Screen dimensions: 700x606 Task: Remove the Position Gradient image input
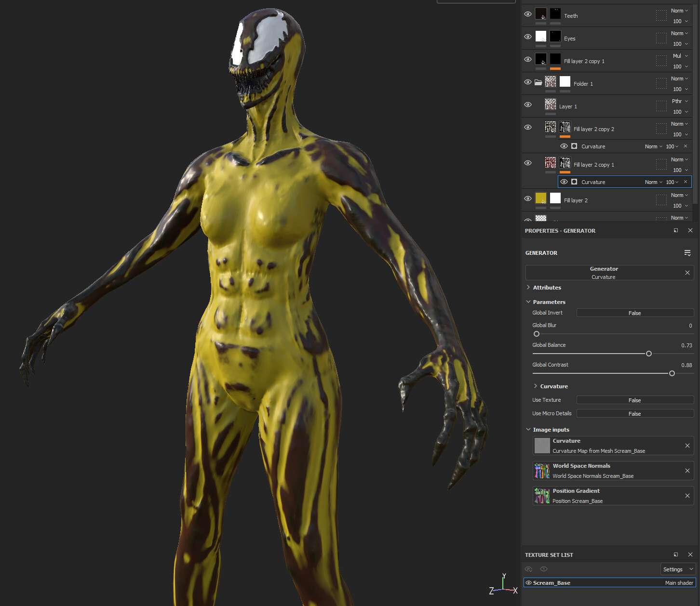point(687,496)
